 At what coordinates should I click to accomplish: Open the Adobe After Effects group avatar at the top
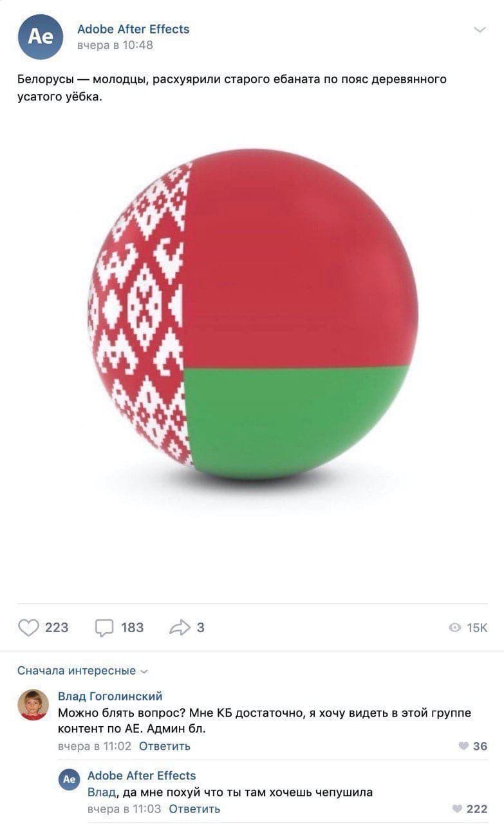(41, 37)
